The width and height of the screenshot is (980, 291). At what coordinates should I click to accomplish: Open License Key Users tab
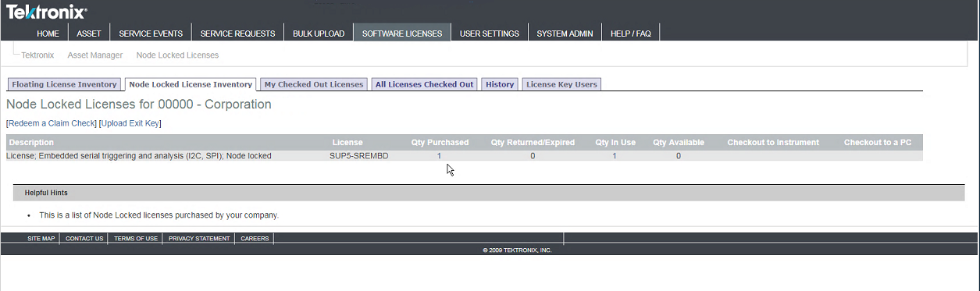561,84
